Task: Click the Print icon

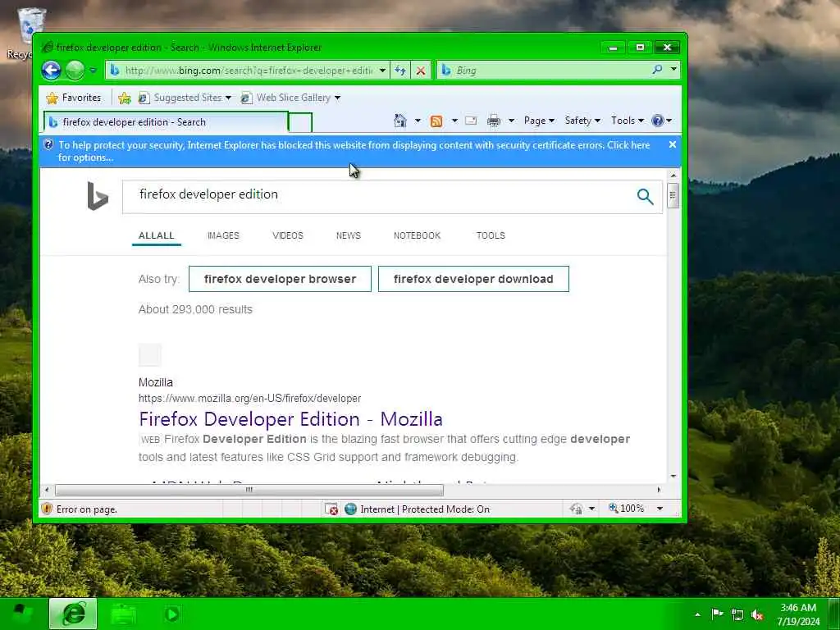Action: pyautogui.click(x=493, y=121)
